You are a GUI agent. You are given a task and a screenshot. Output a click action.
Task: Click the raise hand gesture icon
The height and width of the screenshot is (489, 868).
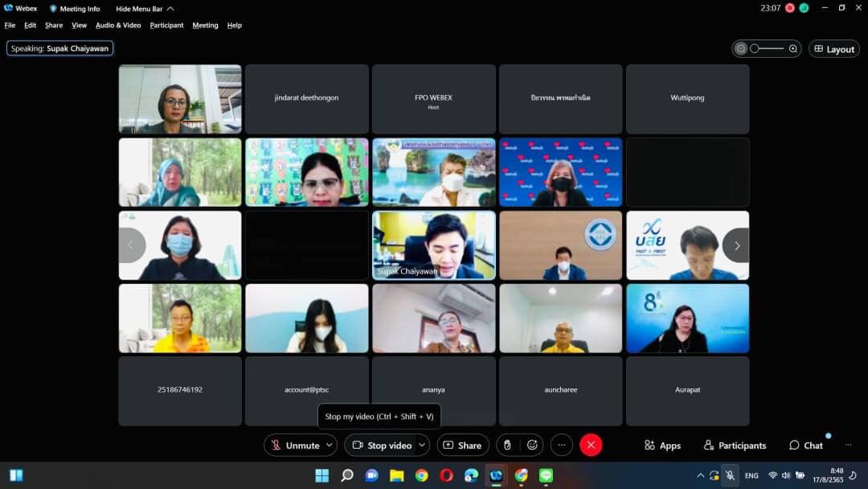coord(507,445)
